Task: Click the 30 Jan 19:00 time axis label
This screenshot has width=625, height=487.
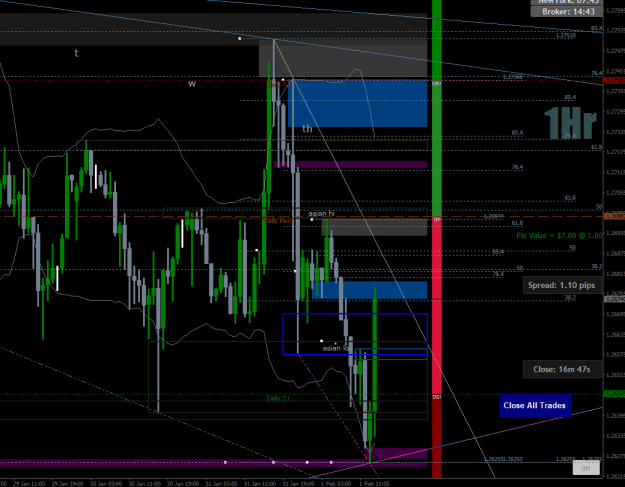Action: (183, 483)
